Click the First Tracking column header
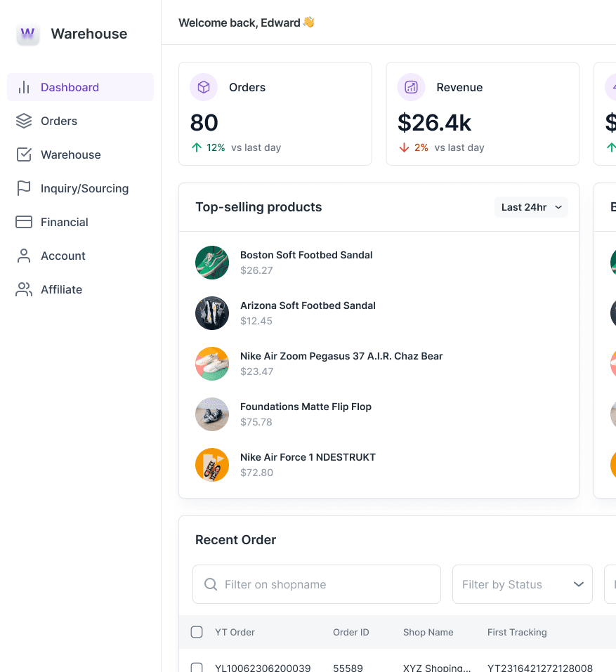 click(517, 632)
